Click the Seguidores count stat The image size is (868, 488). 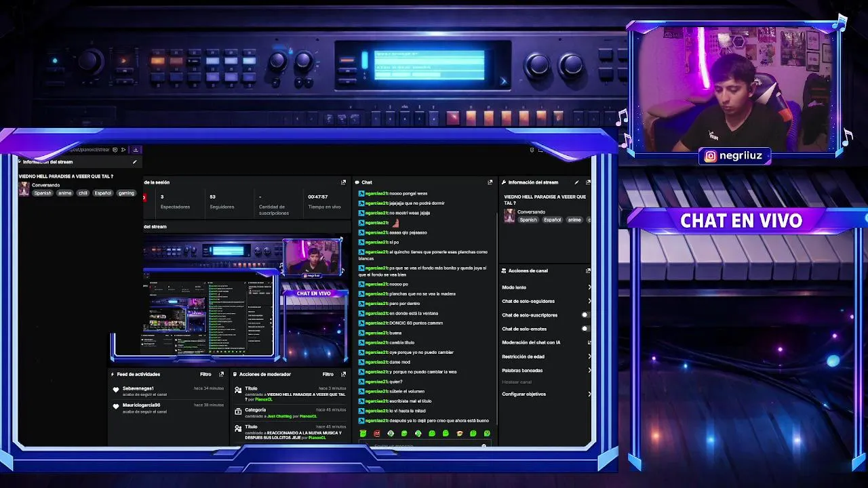pos(222,201)
